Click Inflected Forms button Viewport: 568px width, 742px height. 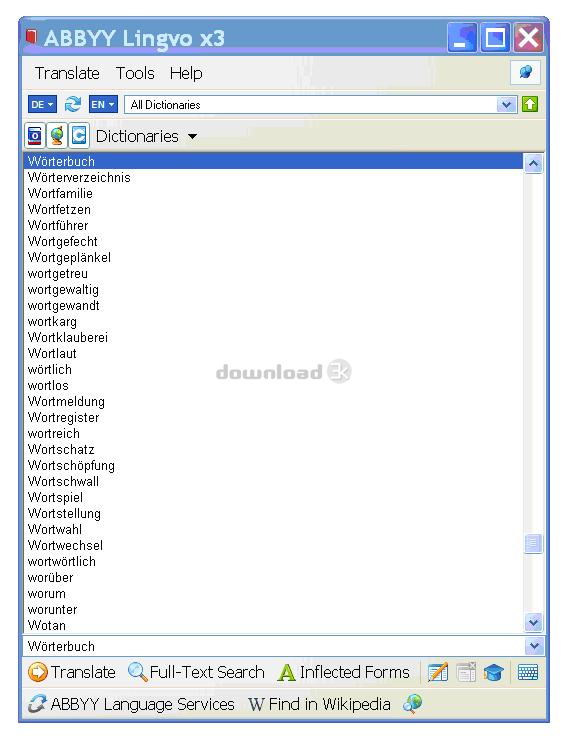344,672
